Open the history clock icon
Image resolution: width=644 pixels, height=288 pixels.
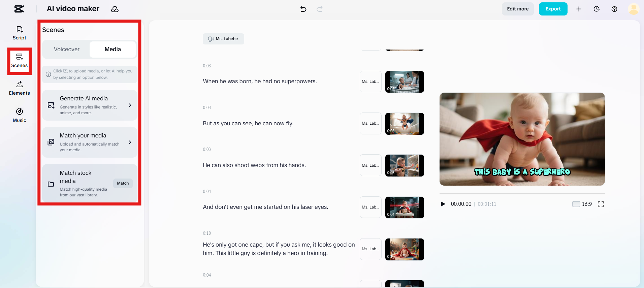tap(597, 9)
